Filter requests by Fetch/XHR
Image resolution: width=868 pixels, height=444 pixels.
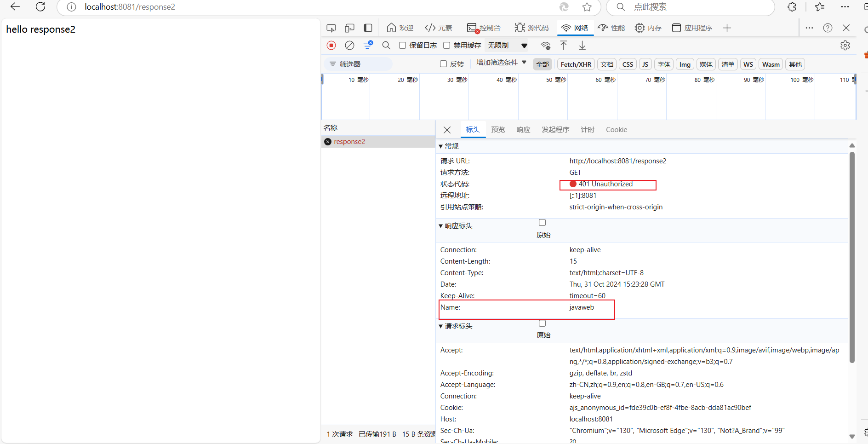pyautogui.click(x=576, y=64)
